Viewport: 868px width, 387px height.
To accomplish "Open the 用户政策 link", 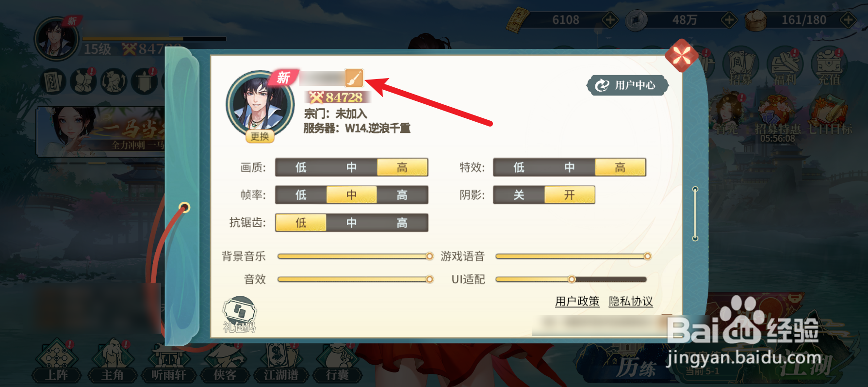I will (x=577, y=302).
